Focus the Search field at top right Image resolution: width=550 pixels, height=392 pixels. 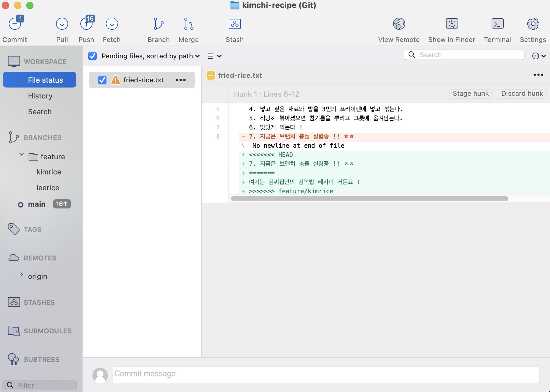(464, 55)
